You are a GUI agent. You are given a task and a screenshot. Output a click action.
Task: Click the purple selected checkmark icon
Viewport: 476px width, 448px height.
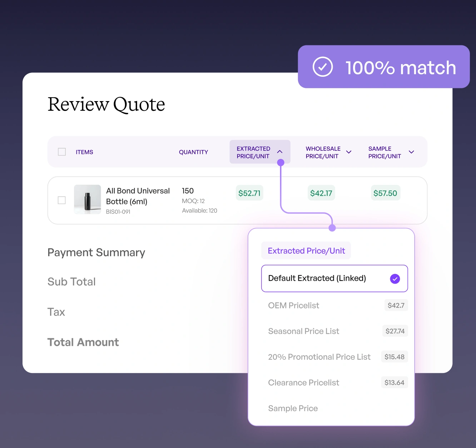tap(395, 279)
